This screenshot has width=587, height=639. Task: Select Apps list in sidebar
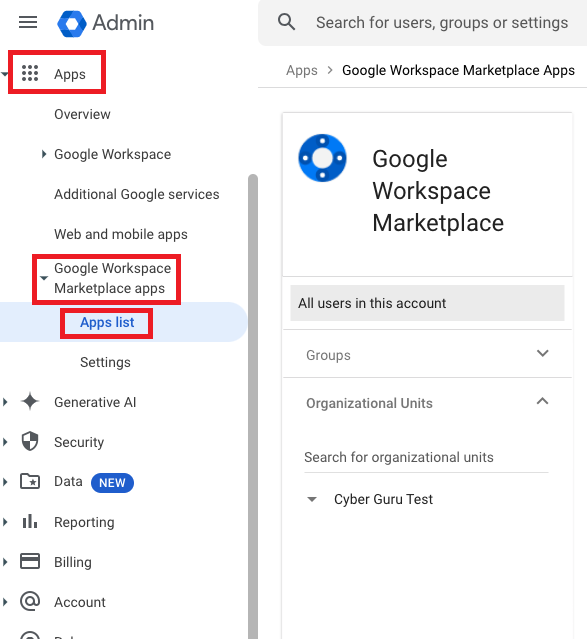(x=107, y=322)
